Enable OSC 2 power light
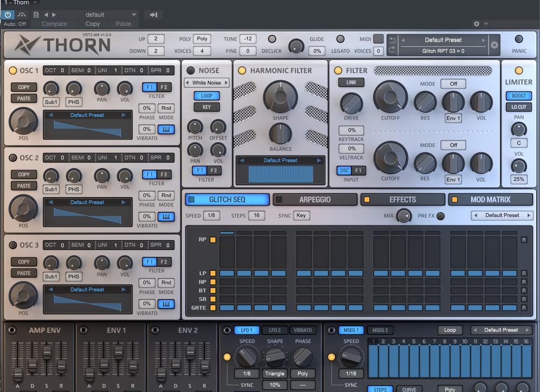This screenshot has height=392, width=540. [13, 158]
